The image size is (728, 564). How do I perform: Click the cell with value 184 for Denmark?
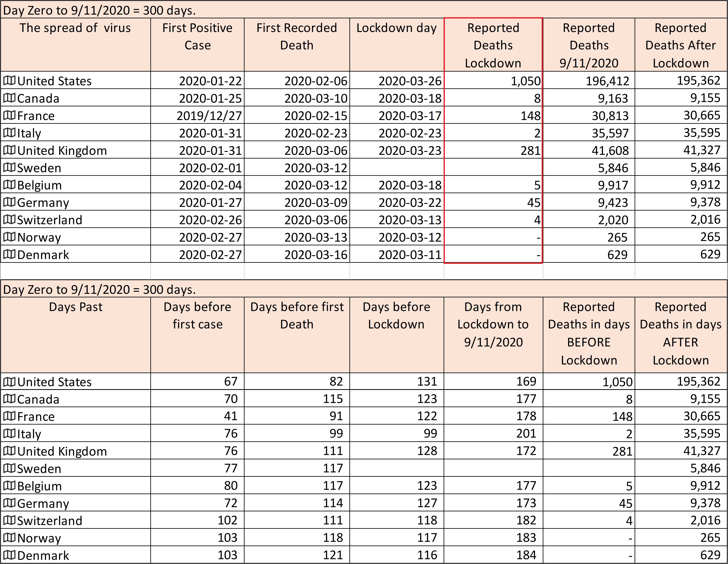493,555
